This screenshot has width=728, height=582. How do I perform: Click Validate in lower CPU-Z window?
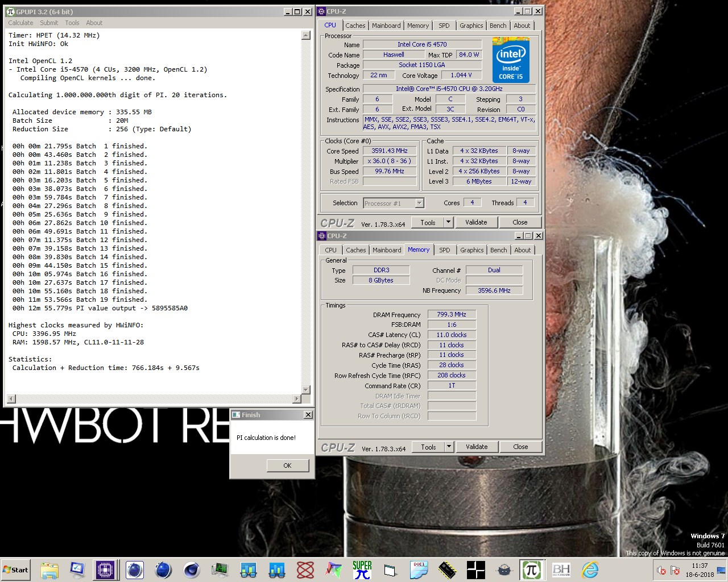(x=477, y=447)
